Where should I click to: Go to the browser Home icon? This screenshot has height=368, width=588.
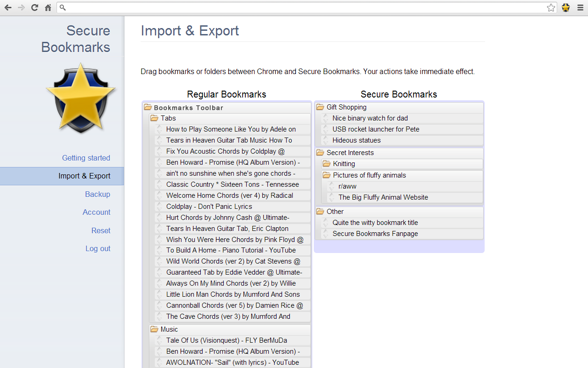pos(48,7)
